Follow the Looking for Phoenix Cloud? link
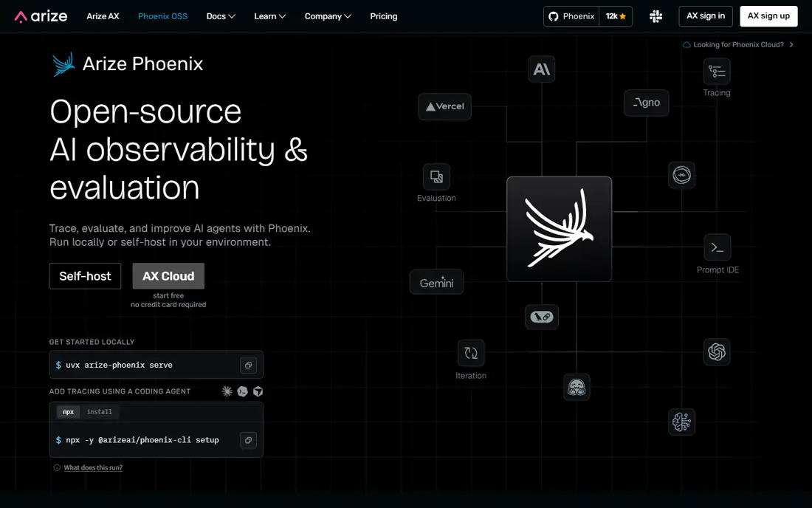The height and width of the screenshot is (508, 812). click(738, 45)
